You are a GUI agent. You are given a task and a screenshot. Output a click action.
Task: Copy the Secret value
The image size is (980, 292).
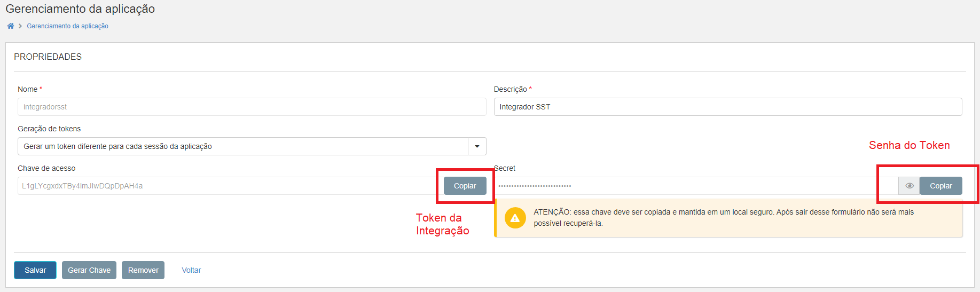click(x=940, y=186)
